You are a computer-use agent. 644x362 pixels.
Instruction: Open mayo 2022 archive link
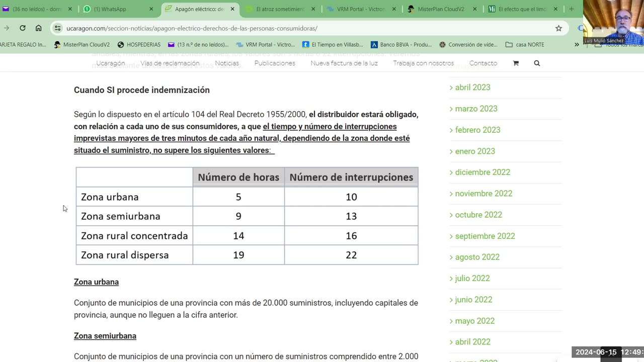474,321
